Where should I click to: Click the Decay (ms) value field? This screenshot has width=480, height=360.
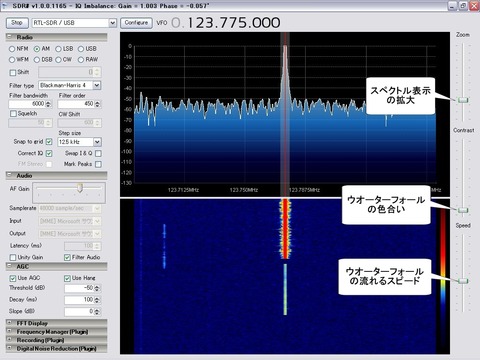click(x=79, y=300)
